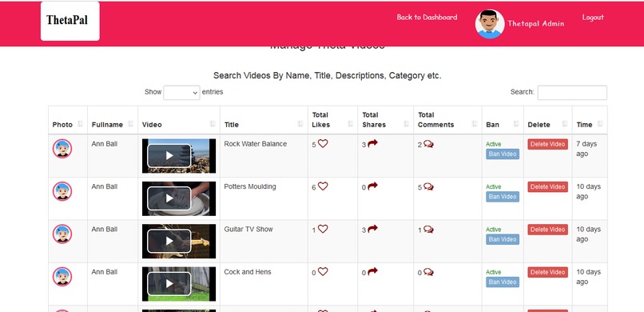Viewport: 644px width, 312px height.
Task: Open the Thetapal Admin name link
Action: pos(535,23)
